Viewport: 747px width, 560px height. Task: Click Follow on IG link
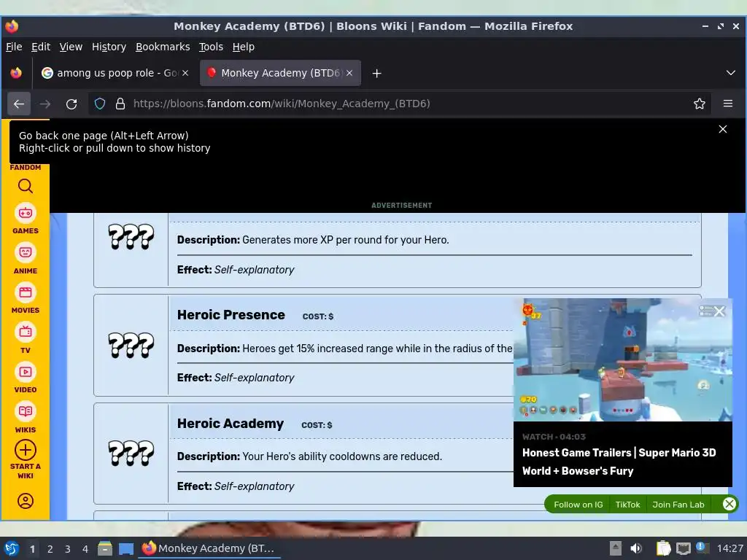pos(578,505)
